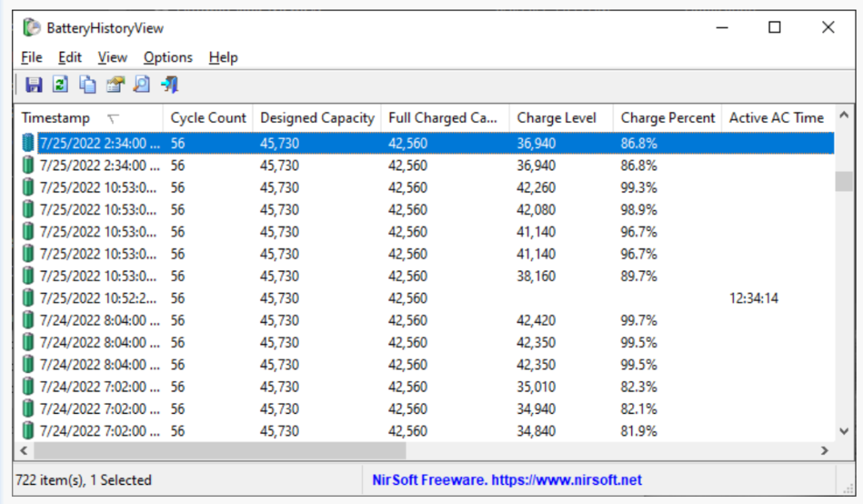Click battery icon of the 12:34:14 row

click(x=29, y=299)
